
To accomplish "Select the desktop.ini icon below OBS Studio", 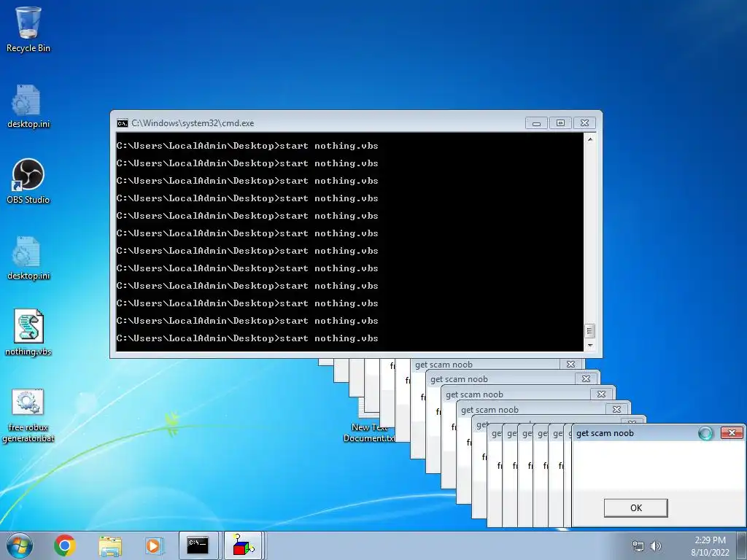I will coord(28,257).
